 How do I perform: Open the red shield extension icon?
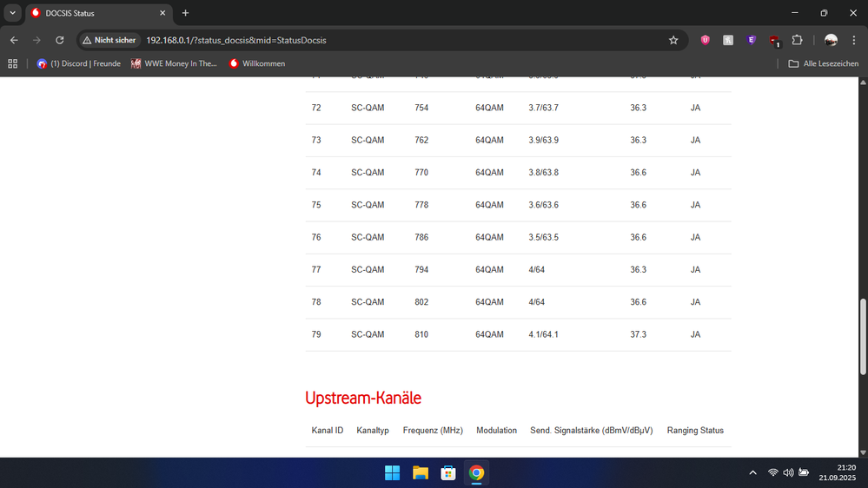click(705, 41)
